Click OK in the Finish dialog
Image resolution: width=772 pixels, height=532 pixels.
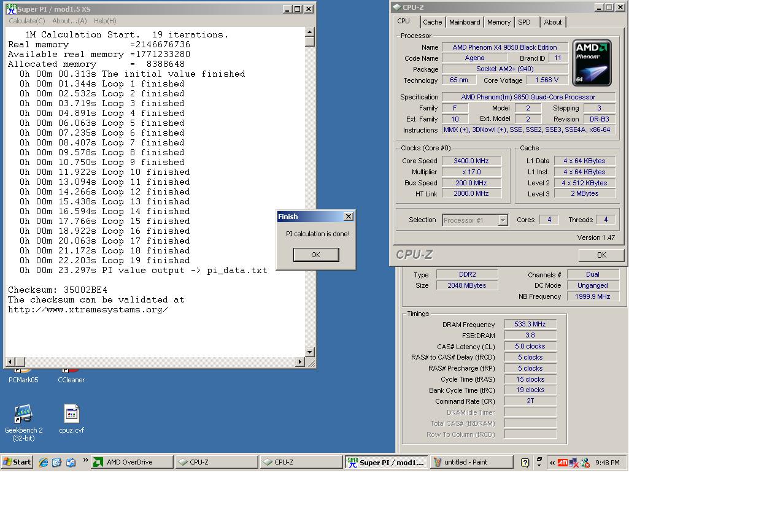315,255
